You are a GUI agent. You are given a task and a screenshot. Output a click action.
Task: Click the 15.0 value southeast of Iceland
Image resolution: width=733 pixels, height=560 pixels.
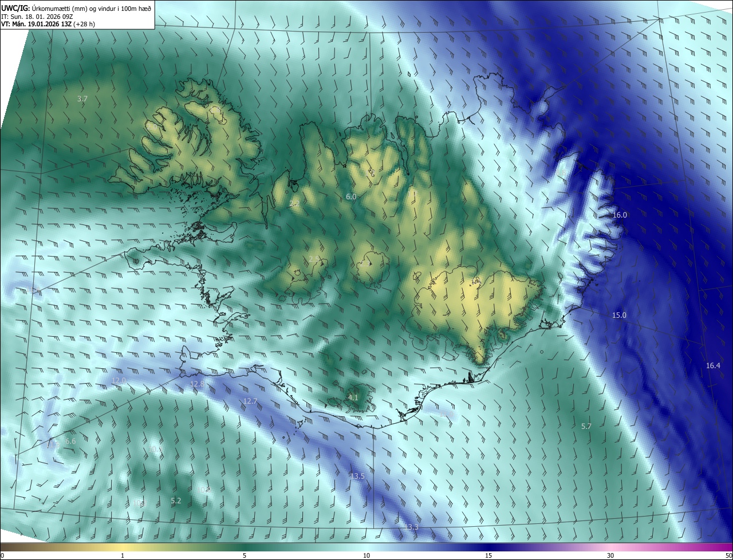click(620, 316)
